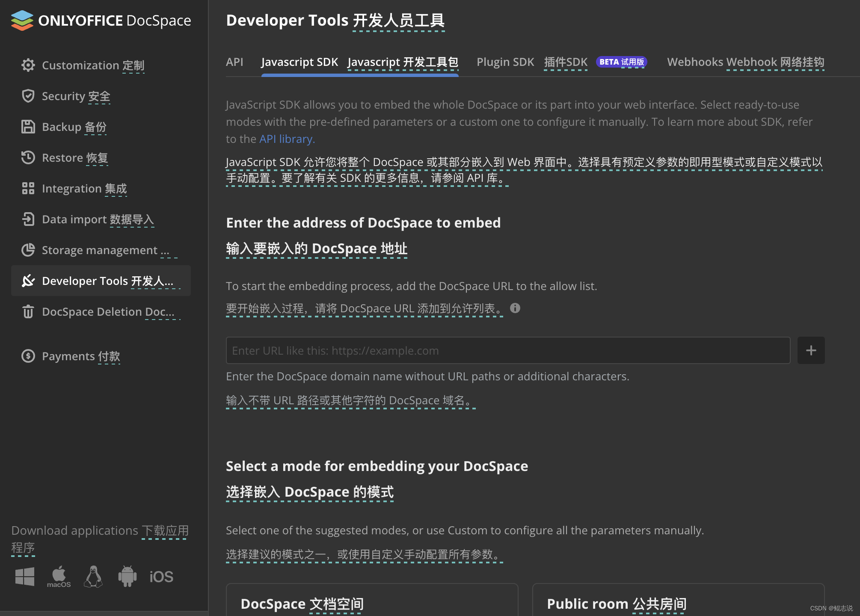Select the DocSpace embedding mode card

(372, 600)
